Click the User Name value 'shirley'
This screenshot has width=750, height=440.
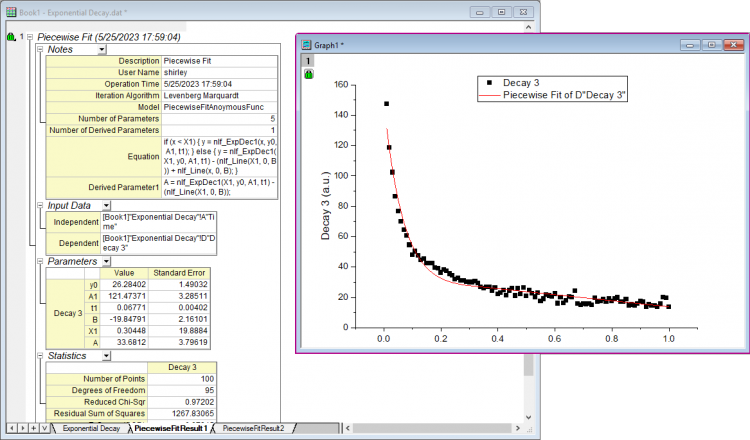point(220,72)
